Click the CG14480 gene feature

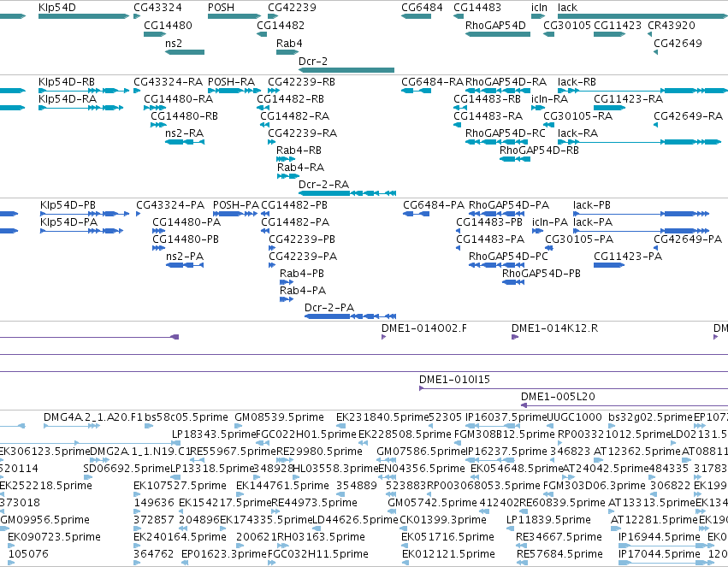(155, 34)
